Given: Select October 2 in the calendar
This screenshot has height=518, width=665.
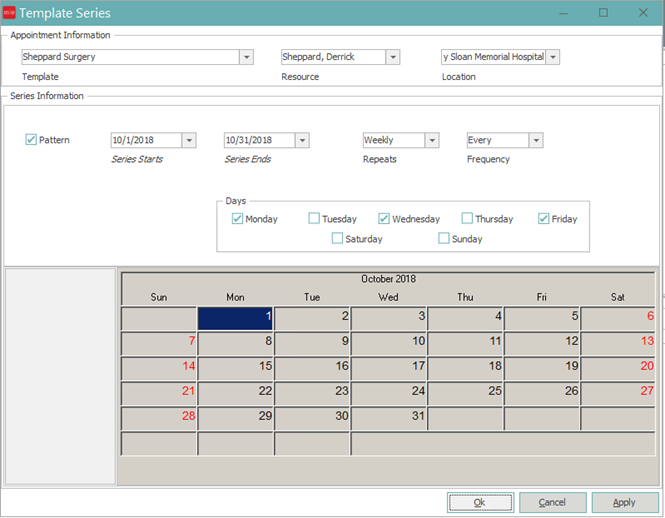Looking at the screenshot, I should (312, 319).
